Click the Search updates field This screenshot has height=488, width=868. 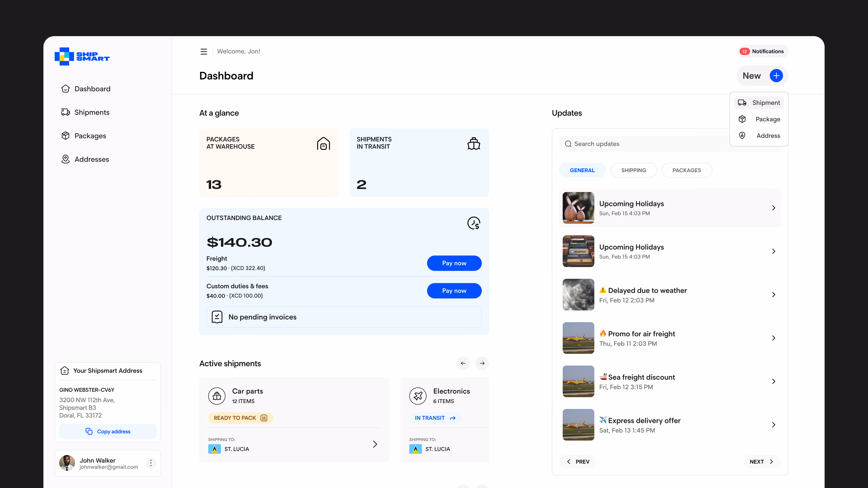coord(644,144)
